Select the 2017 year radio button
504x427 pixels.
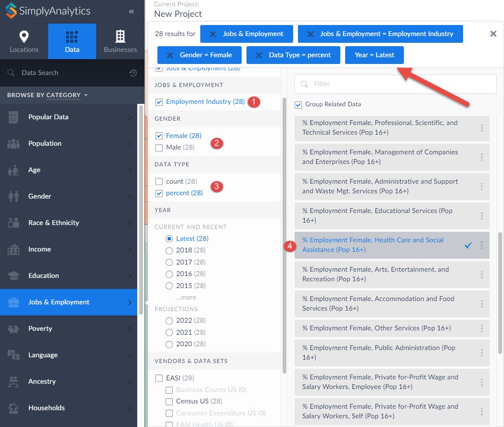tap(169, 262)
